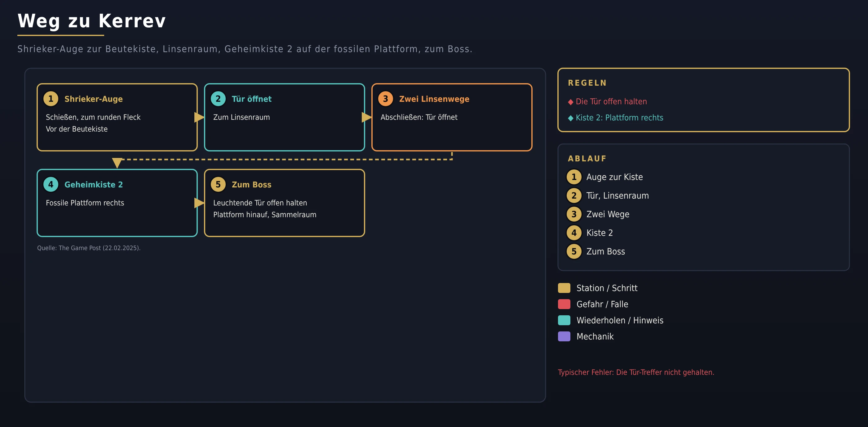Image resolution: width=868 pixels, height=427 pixels.
Task: Click the yellow Station / Schritt swatch
Action: (x=564, y=288)
